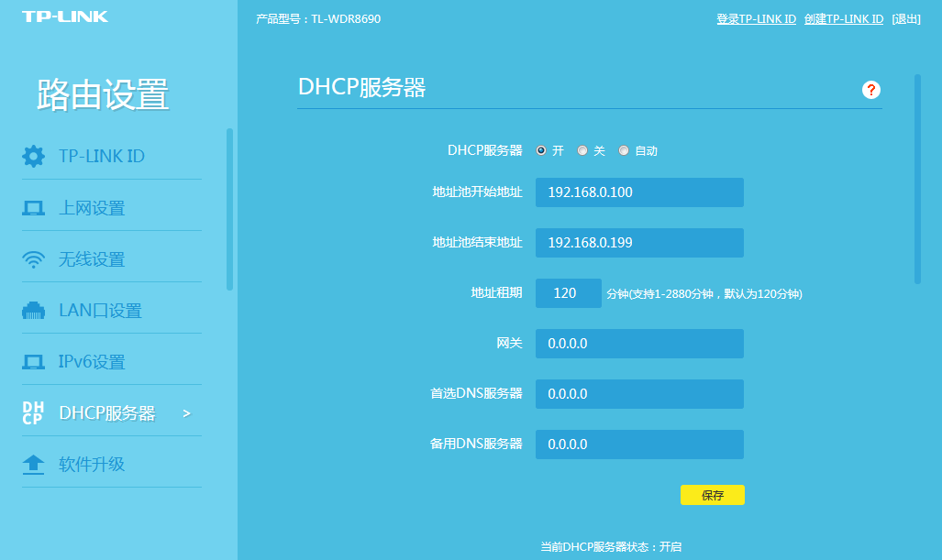Edit the 地址租期 lease time field
The image size is (942, 560).
pos(568,293)
